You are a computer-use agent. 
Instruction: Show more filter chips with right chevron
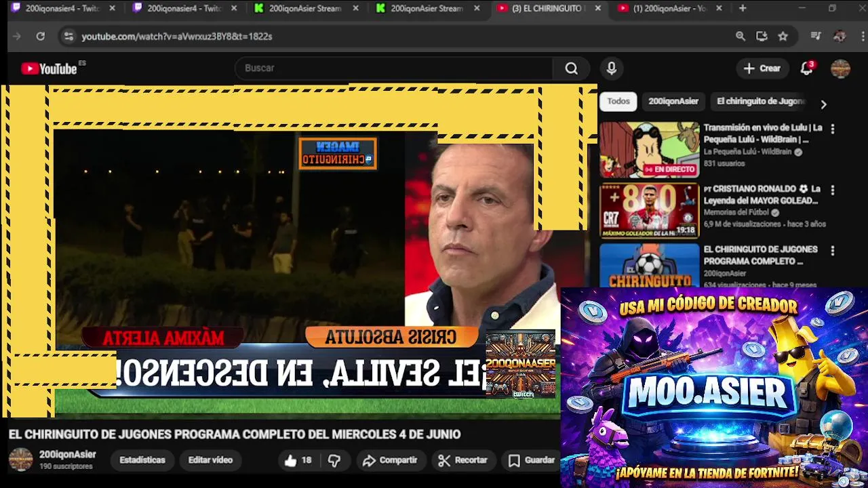pyautogui.click(x=823, y=104)
